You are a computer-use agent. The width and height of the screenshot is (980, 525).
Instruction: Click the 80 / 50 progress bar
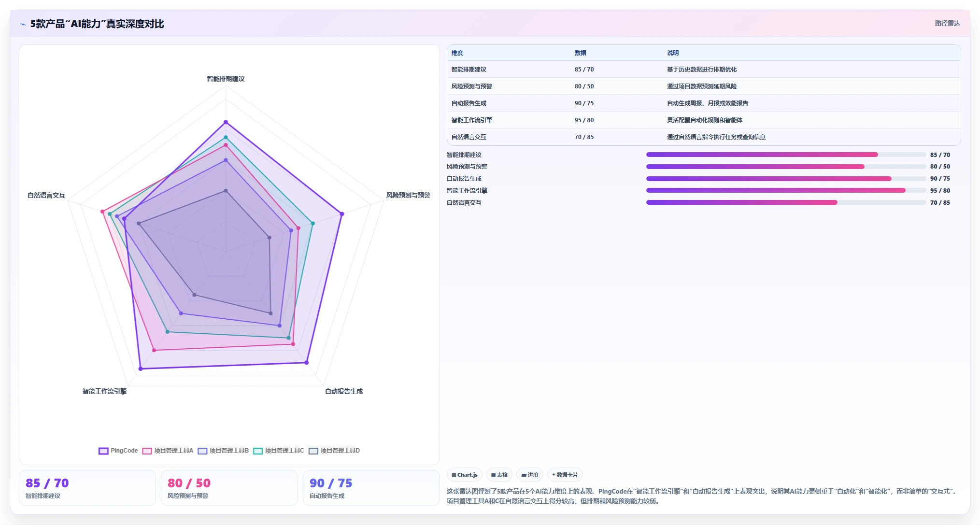(786, 167)
